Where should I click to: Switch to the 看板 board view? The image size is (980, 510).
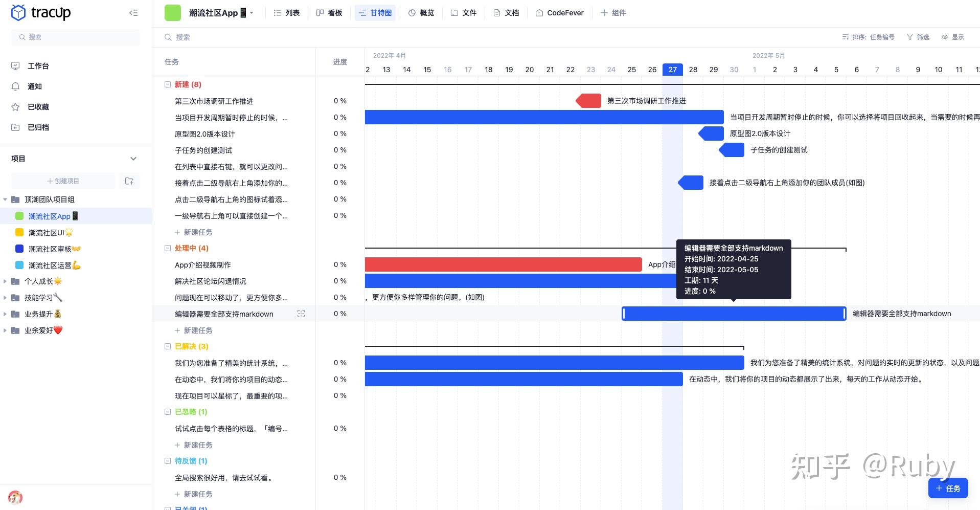329,13
